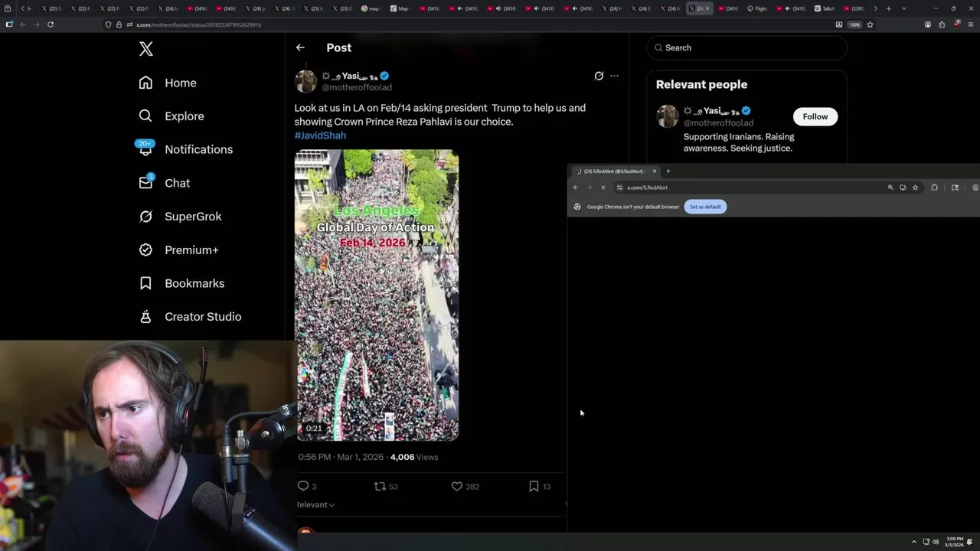The image size is (980, 551).
Task: Open the Firefox account icon
Action: coord(928,24)
